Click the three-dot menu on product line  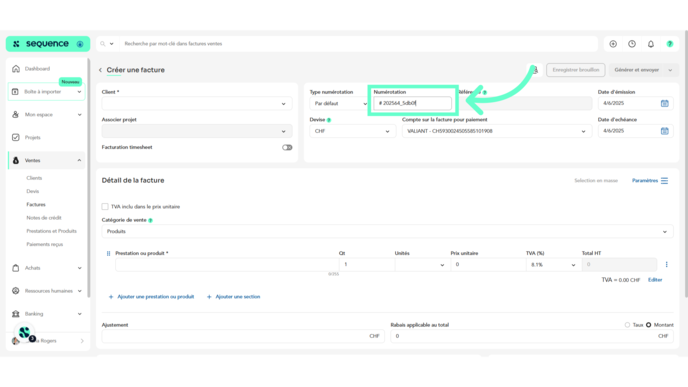coord(666,264)
